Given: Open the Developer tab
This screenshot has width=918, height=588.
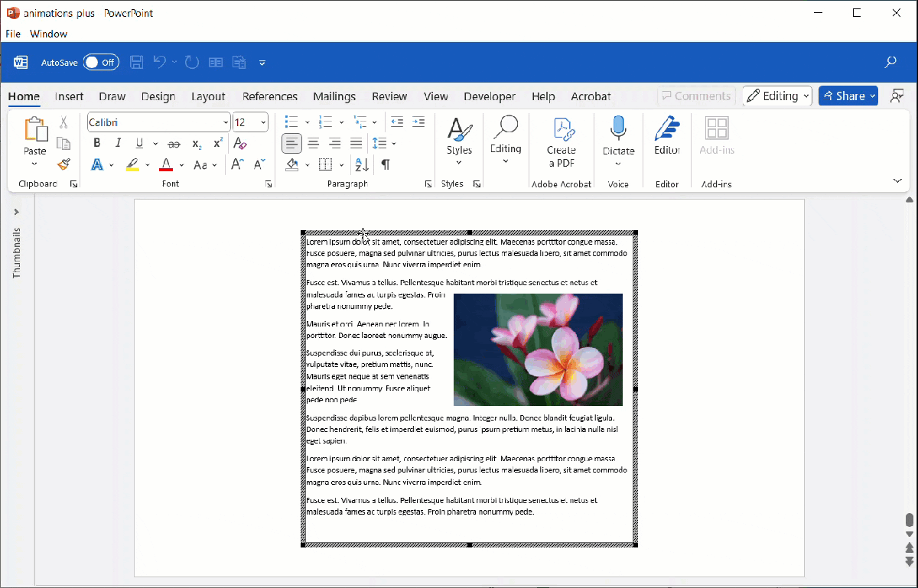Looking at the screenshot, I should (490, 96).
